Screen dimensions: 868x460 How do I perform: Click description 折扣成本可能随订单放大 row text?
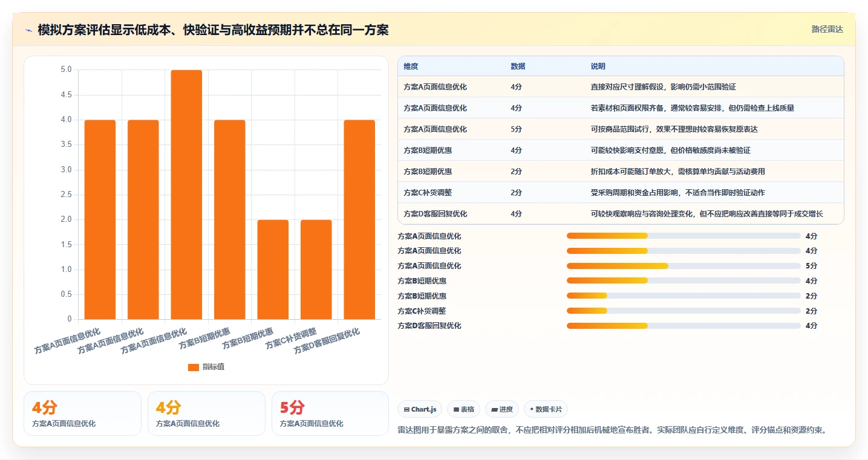click(x=677, y=172)
